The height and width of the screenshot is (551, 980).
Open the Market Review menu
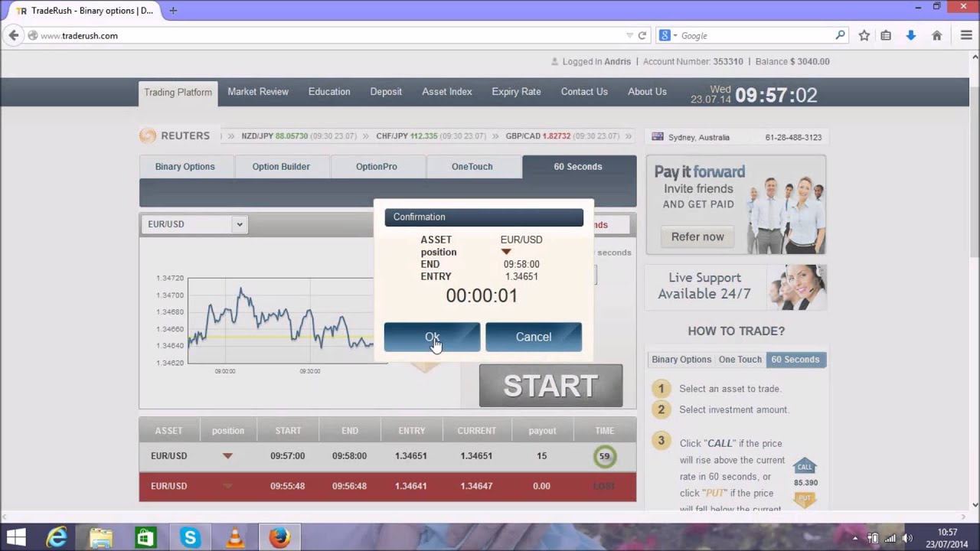point(258,92)
